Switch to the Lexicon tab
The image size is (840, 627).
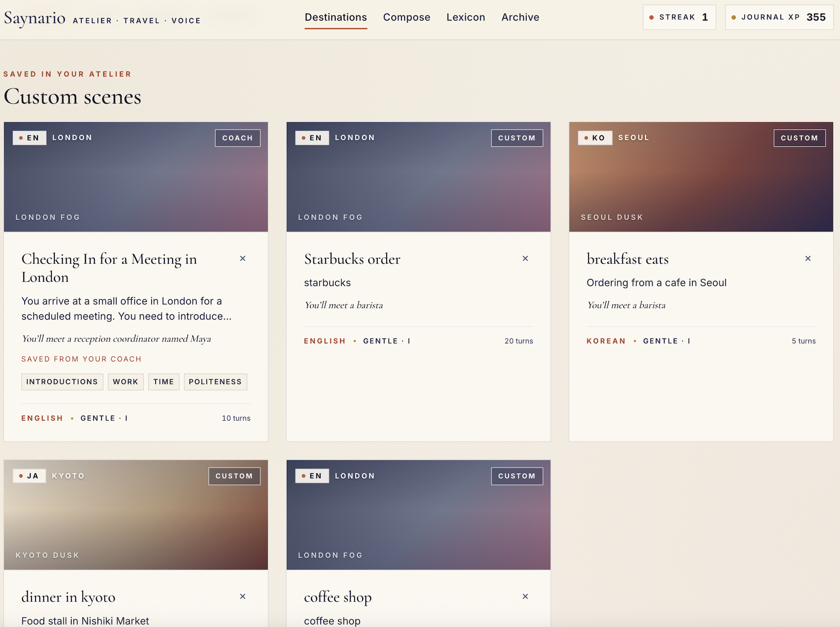pyautogui.click(x=466, y=17)
